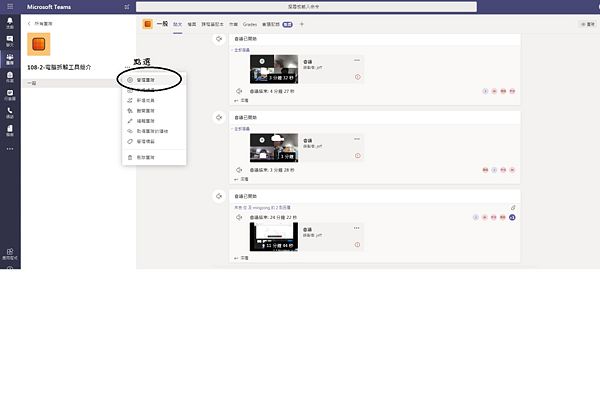
Task: Play the third meeting recording thumbnail
Action: tap(275, 238)
